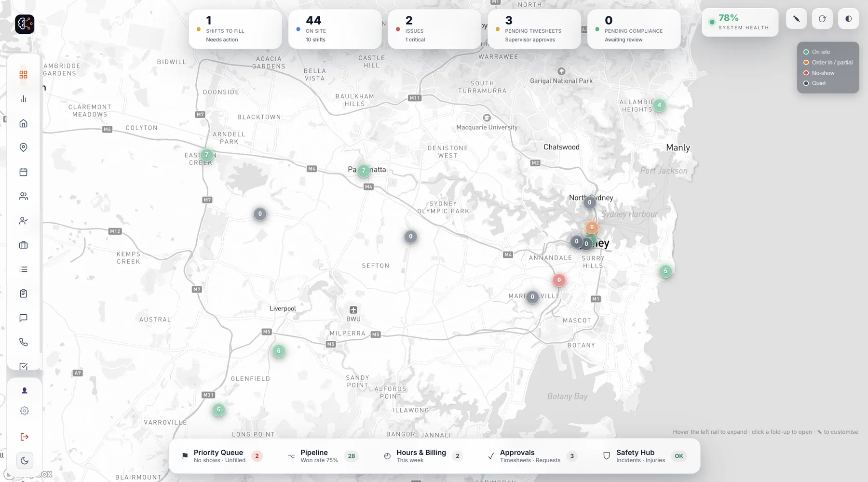This screenshot has width=868, height=482.
Task: Open the user-check icon in the sidebar
Action: pyautogui.click(x=23, y=221)
